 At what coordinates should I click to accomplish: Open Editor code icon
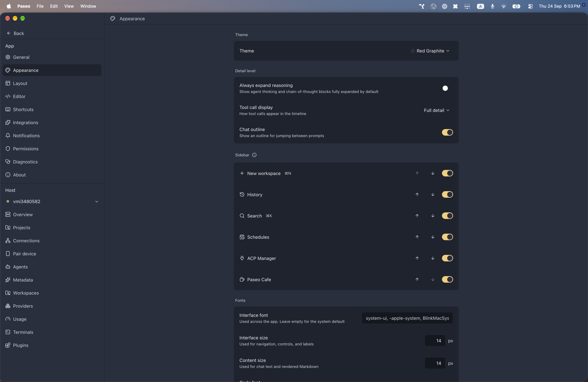(8, 96)
